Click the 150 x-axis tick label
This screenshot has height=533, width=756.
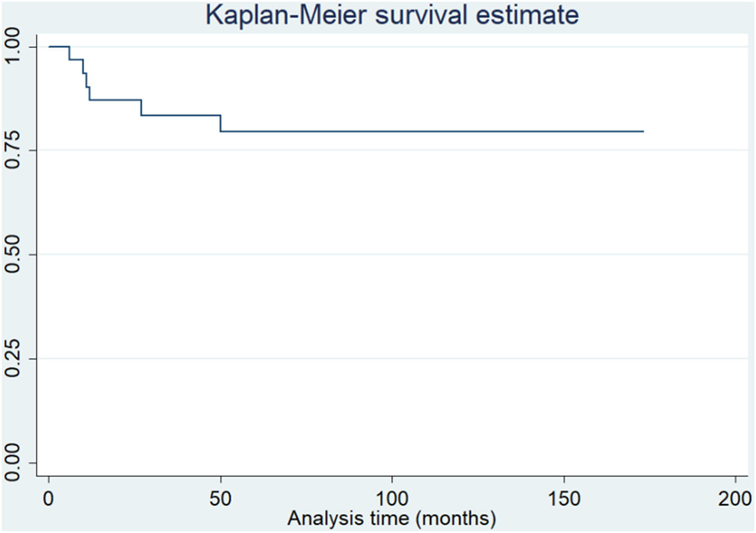pos(564,499)
